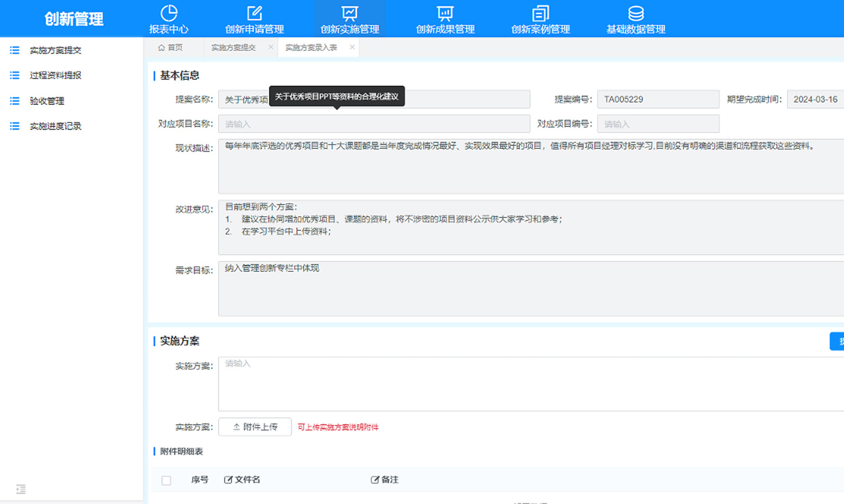The height and width of the screenshot is (504, 844).
Task: Click the edit icon next to 文件名 header
Action: 228,479
